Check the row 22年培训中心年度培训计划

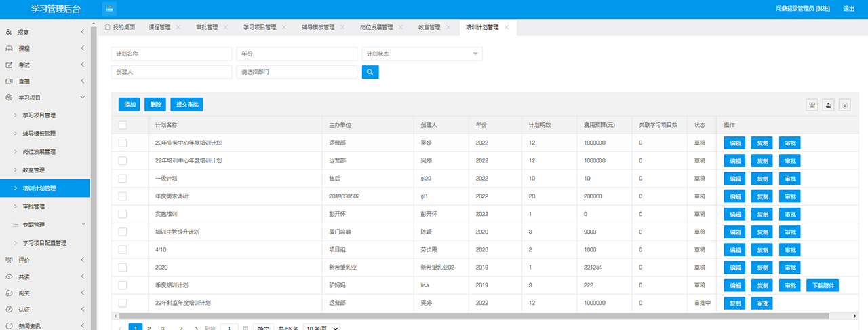click(123, 160)
